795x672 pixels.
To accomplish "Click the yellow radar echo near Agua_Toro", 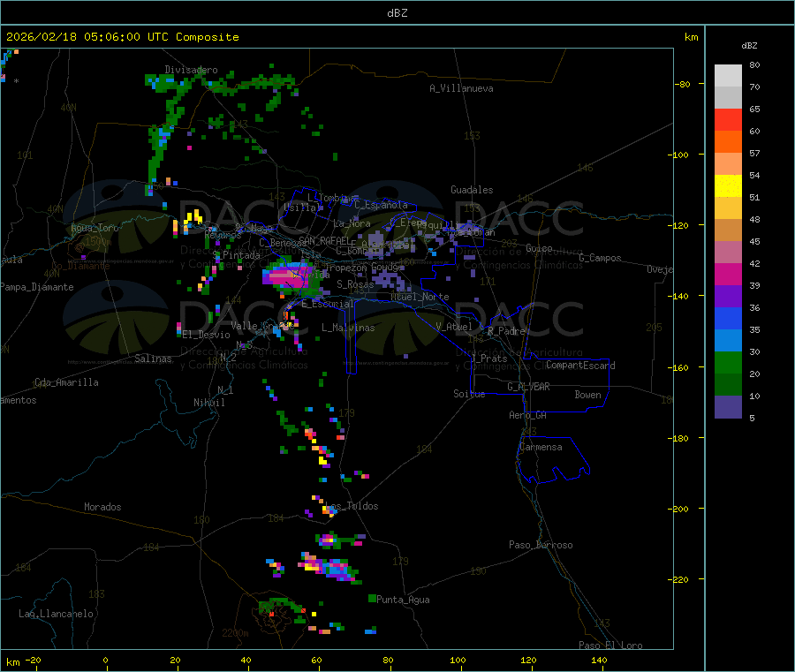I will point(193,217).
